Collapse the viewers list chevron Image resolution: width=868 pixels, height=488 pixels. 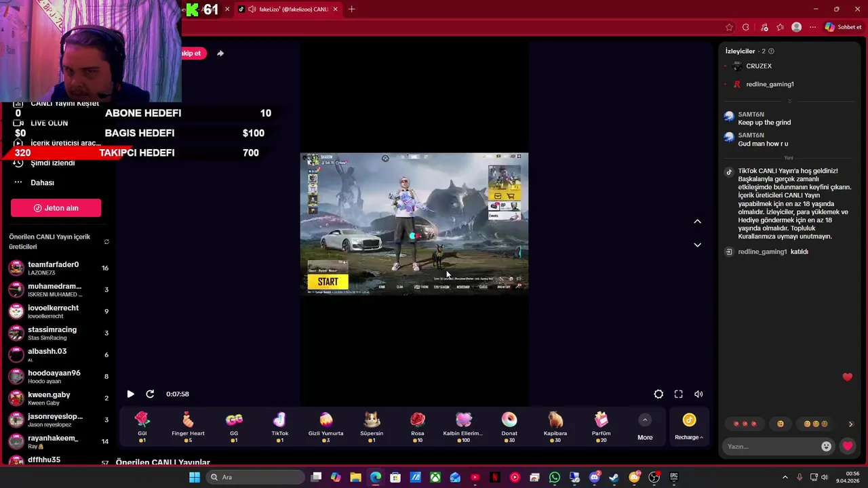coord(789,101)
